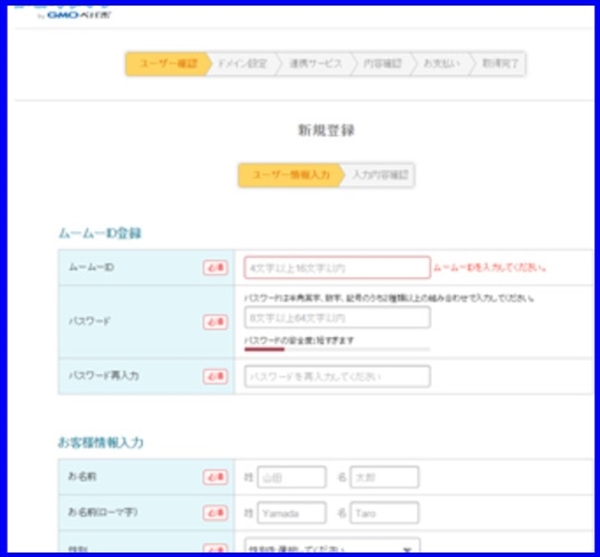Click the GMO Pepabo logo
Image resolution: width=600 pixels, height=557 pixels.
click(x=78, y=15)
